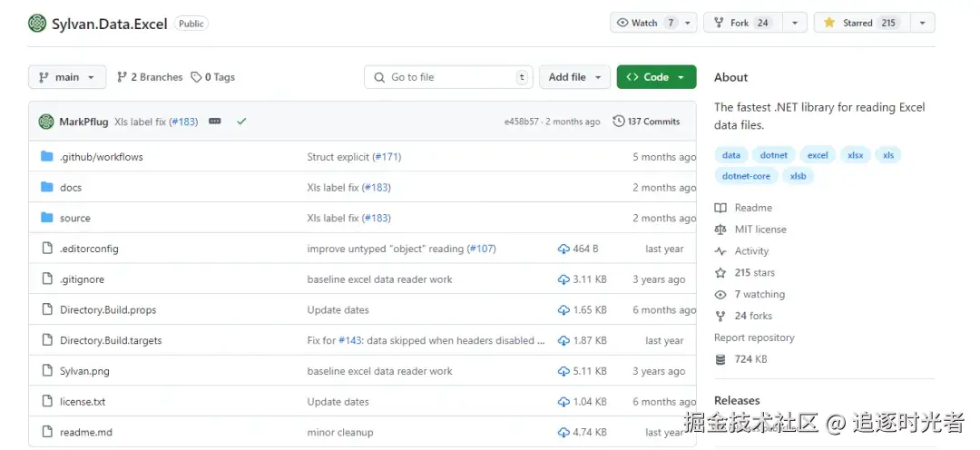Click the green Code button

point(656,77)
